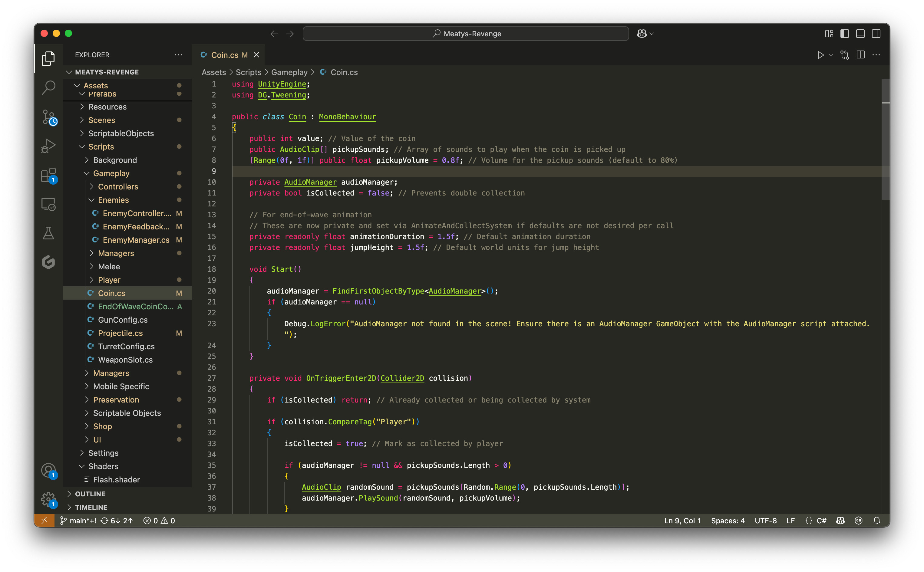Open the Search view in activity bar
This screenshot has height=572, width=924.
point(48,87)
